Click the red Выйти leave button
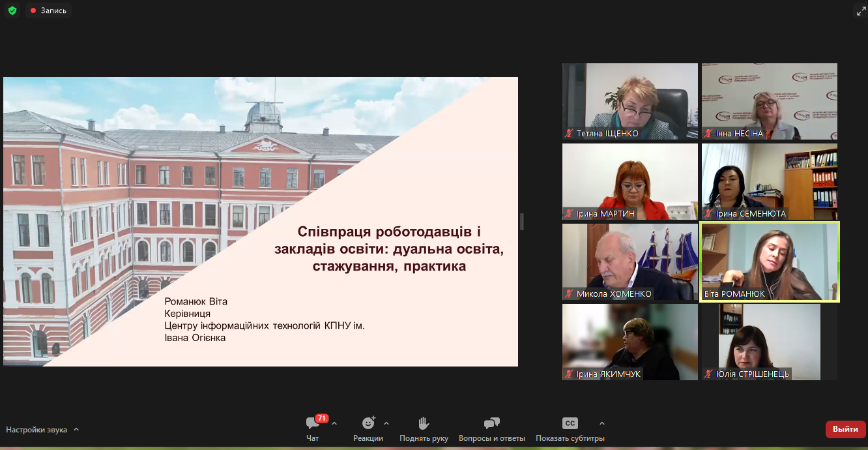The width and height of the screenshot is (868, 450). (845, 429)
